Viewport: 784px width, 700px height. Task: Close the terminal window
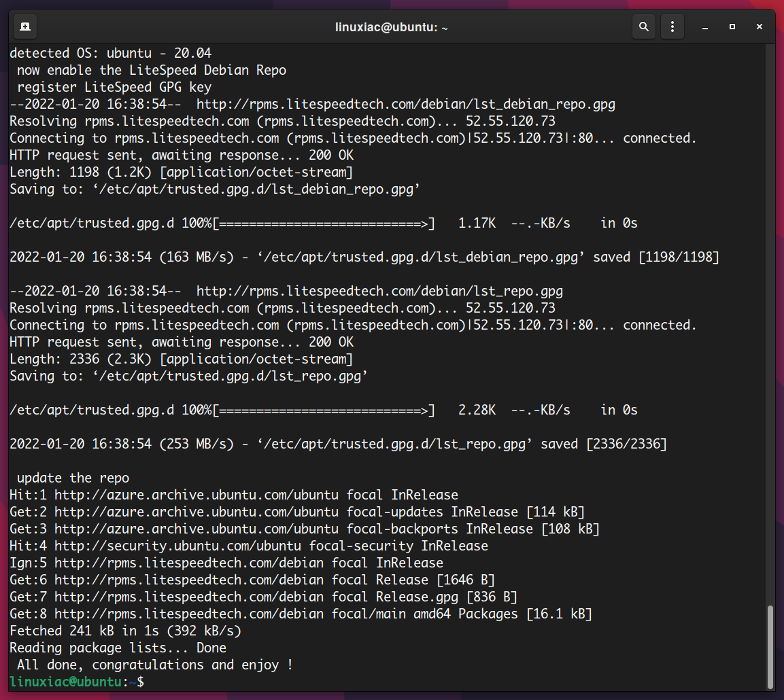point(759,27)
